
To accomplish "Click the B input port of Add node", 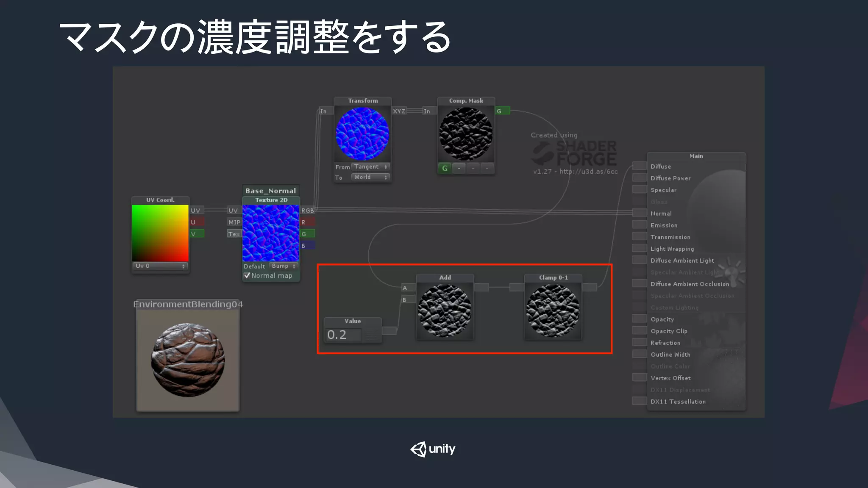I will pyautogui.click(x=408, y=299).
